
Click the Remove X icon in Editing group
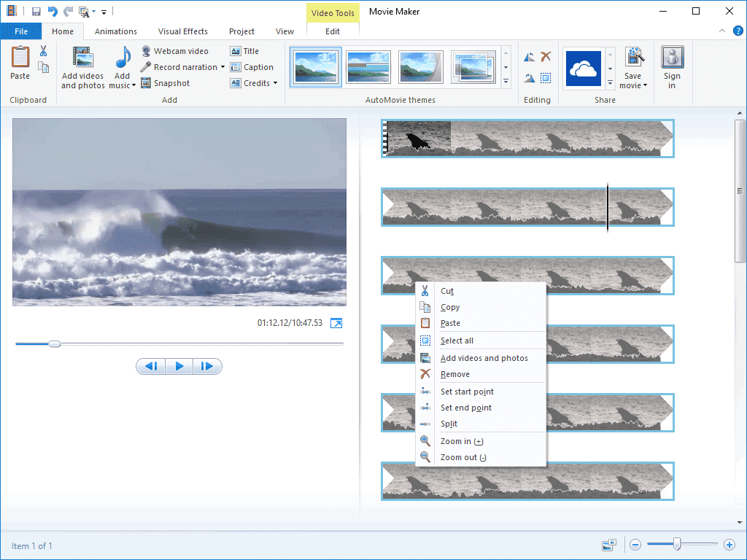[x=546, y=57]
